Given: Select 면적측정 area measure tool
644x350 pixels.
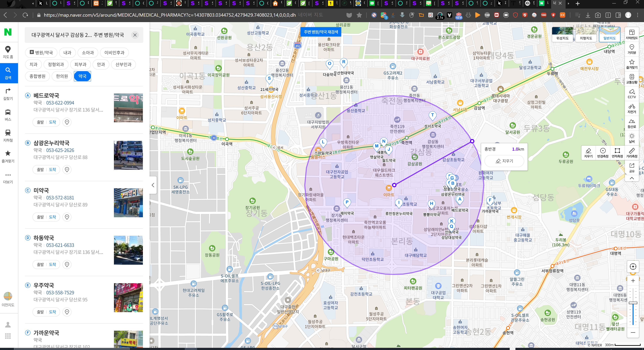Looking at the screenshot, I should point(617,153).
